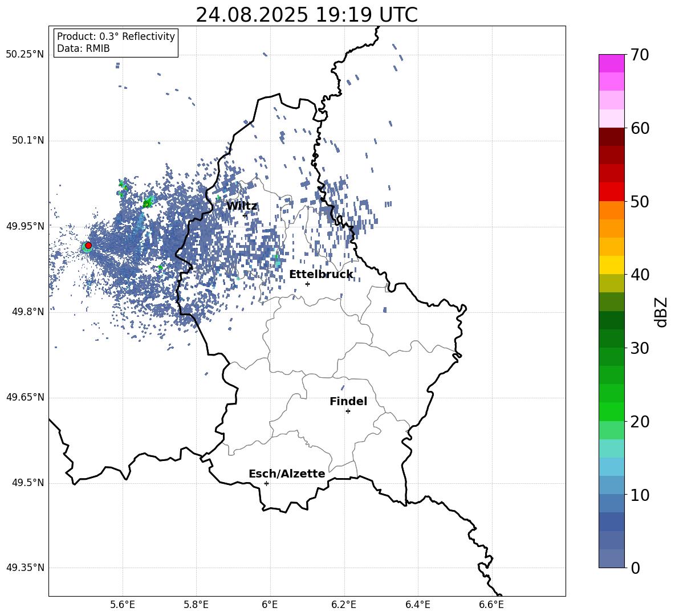The image size is (675, 616).
Task: Click the dark green colorbar segment near 35
Action: 612,320
